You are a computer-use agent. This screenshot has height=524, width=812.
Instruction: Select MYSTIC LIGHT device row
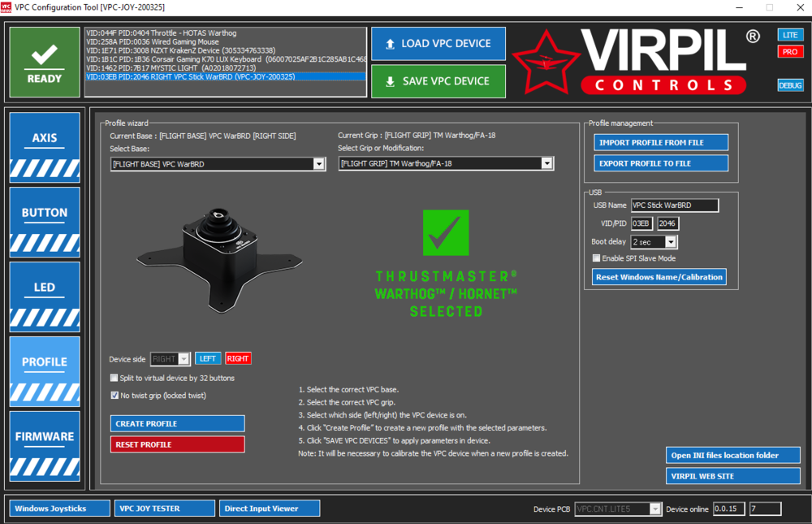click(x=225, y=68)
